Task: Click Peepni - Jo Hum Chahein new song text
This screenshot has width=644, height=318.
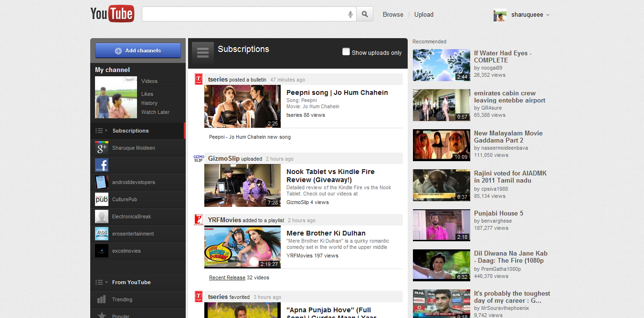Action: [x=250, y=137]
